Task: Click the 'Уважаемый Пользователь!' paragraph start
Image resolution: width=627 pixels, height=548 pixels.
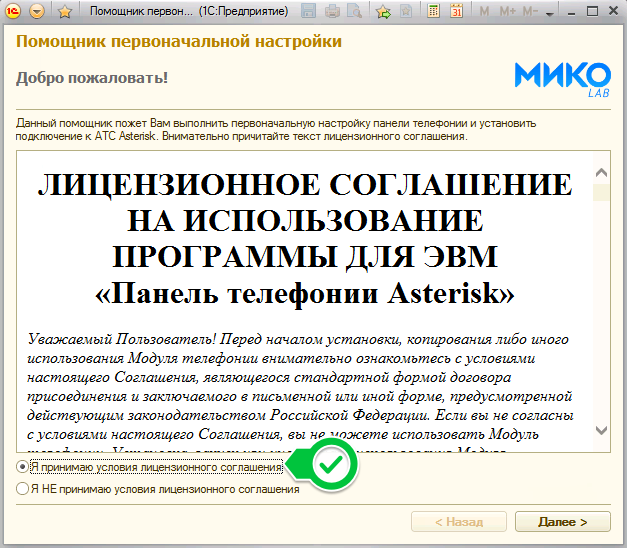Action: click(122, 339)
